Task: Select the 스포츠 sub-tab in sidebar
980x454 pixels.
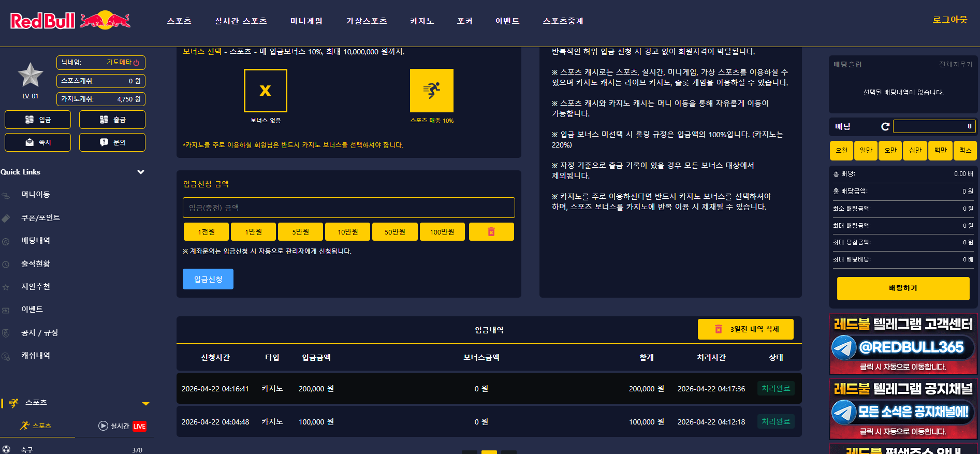Action: (36, 426)
